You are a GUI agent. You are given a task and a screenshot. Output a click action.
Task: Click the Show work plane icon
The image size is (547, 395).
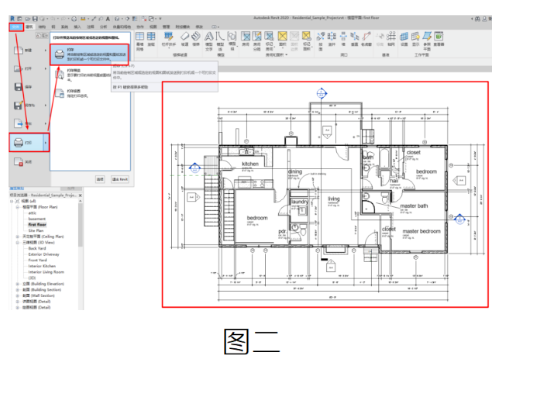[x=415, y=36]
